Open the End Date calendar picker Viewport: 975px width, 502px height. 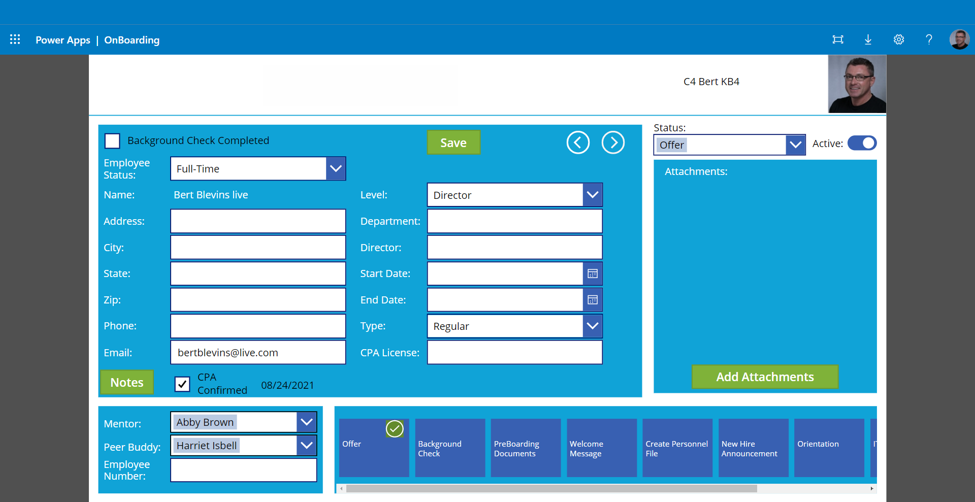592,300
